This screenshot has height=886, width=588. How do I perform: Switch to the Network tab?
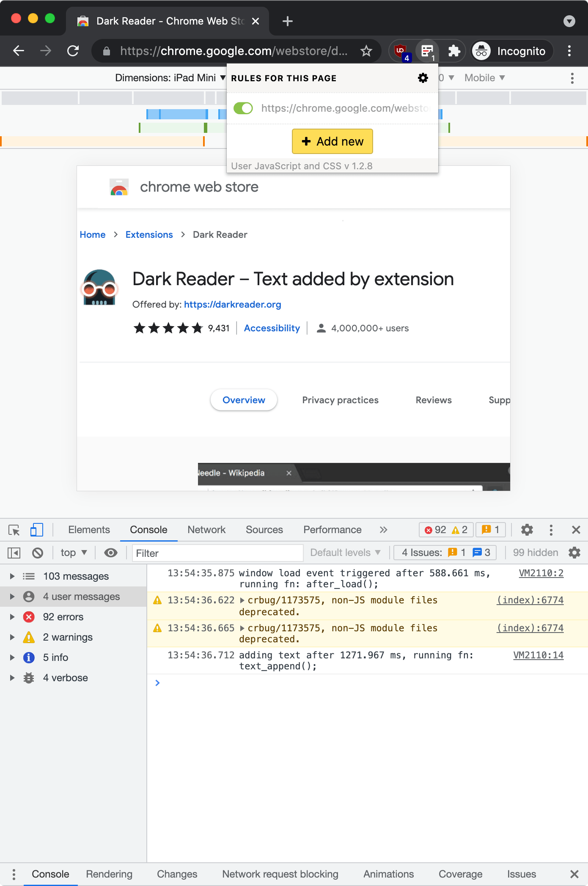206,530
